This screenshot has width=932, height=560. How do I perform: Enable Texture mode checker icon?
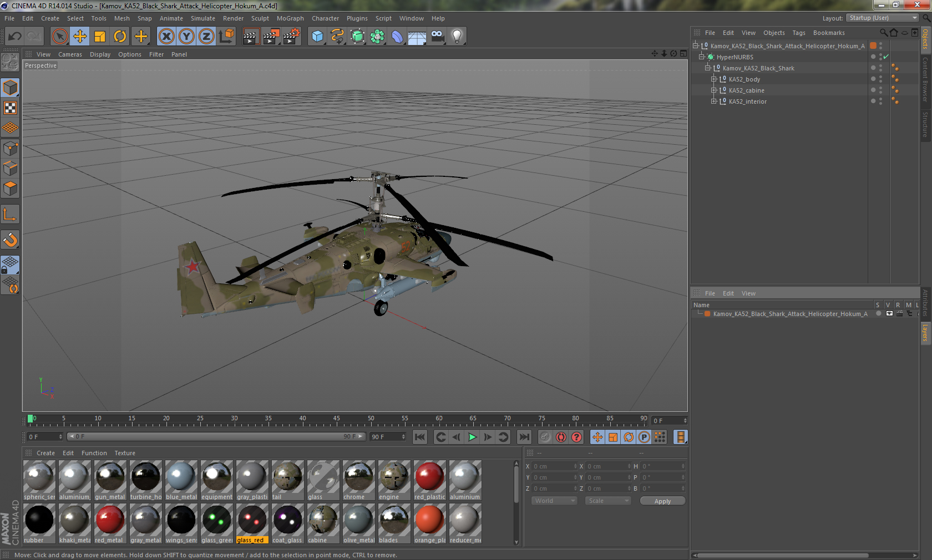click(x=10, y=108)
